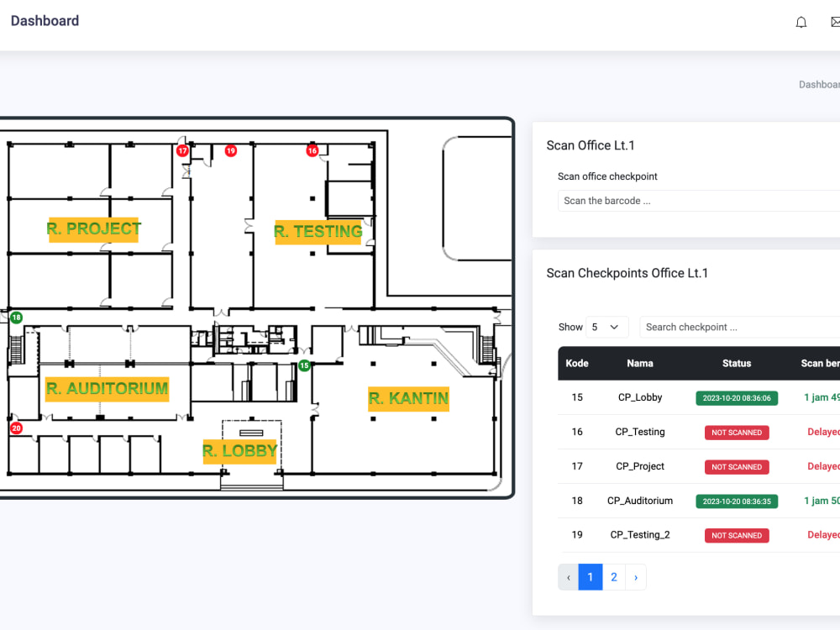Viewport: 840px width, 630px height.
Task: Click the Dashboard page title
Action: coord(45,21)
